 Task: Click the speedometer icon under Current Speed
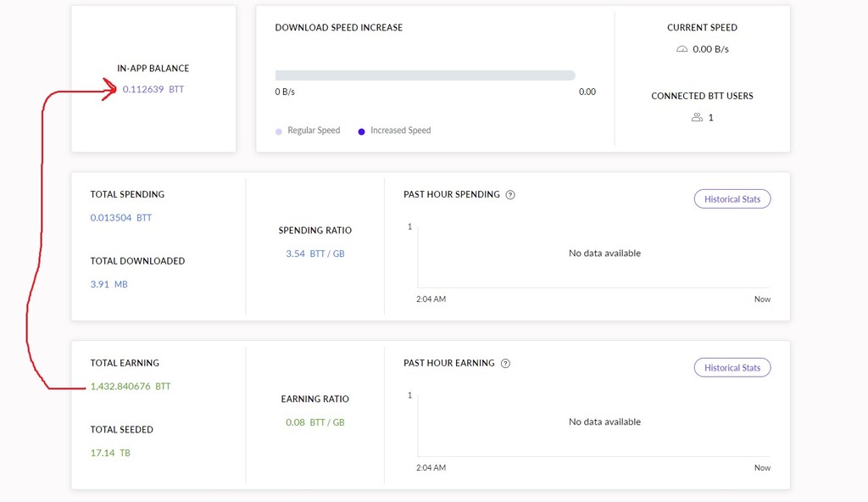pyautogui.click(x=682, y=49)
